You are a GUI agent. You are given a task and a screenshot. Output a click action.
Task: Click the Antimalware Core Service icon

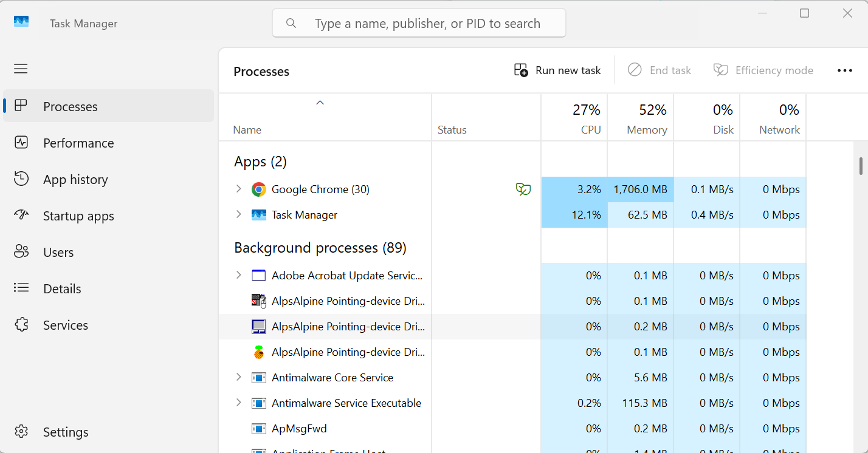point(259,378)
